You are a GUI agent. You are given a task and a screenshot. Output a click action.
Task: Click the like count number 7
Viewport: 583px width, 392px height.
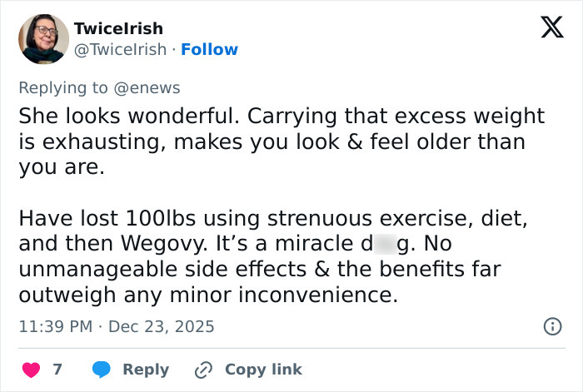click(x=57, y=369)
